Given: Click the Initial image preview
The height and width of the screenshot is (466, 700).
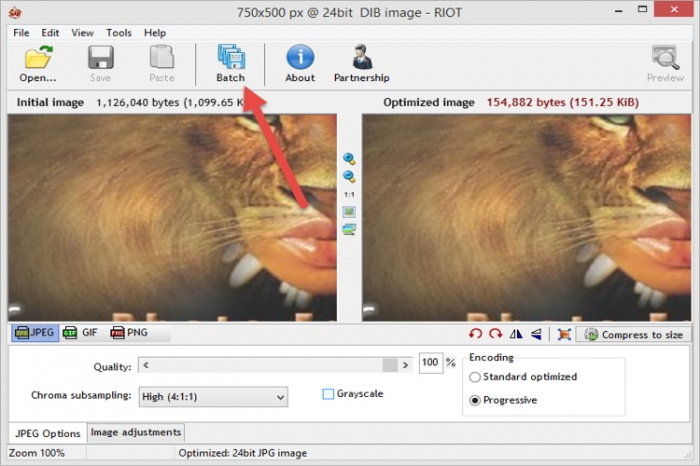Looking at the screenshot, I should click(x=172, y=218).
